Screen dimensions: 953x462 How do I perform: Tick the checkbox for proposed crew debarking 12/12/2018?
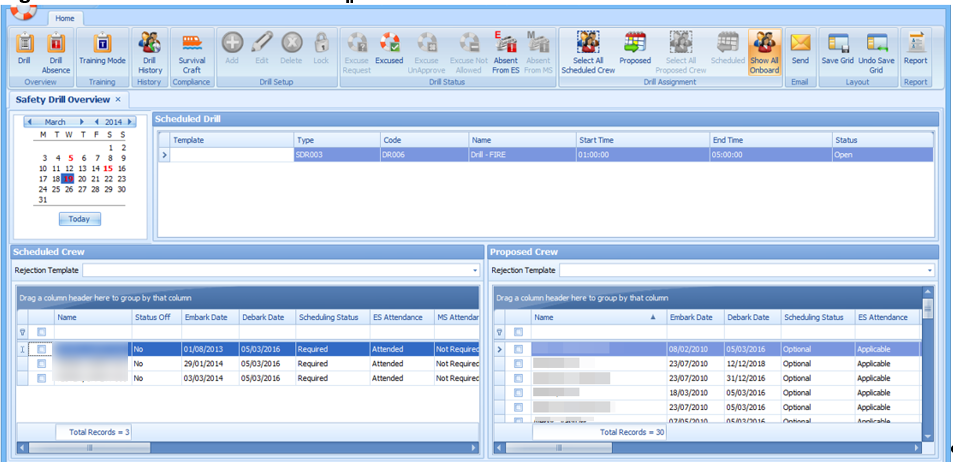pyautogui.click(x=518, y=364)
